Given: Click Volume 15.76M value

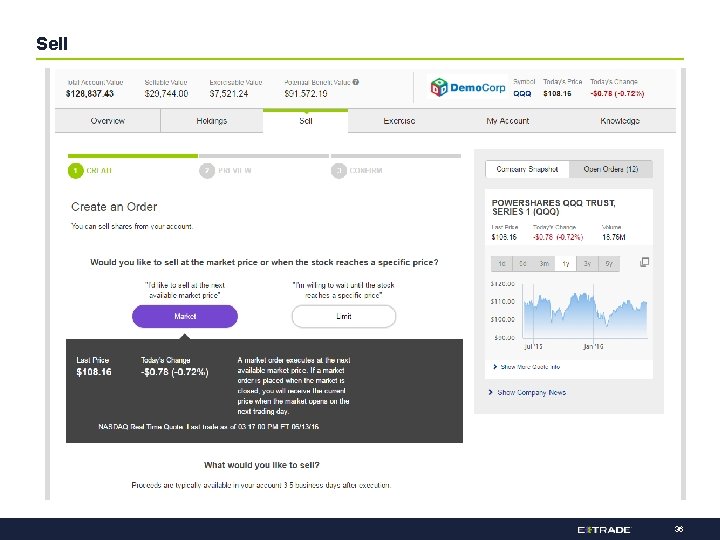Looking at the screenshot, I should click(613, 237).
